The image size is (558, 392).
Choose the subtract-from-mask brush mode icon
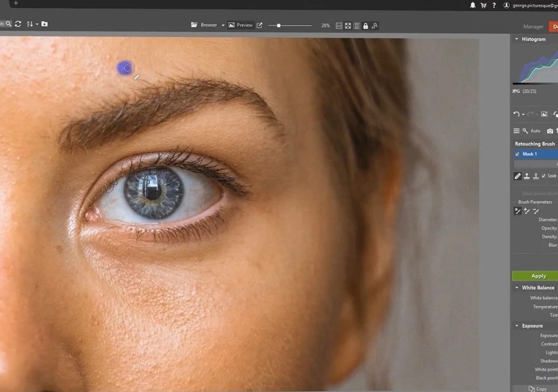[536, 211]
